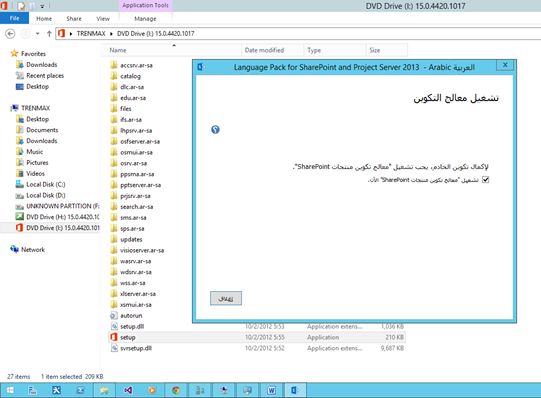Click the Arabic close button in the dialog

click(x=226, y=298)
